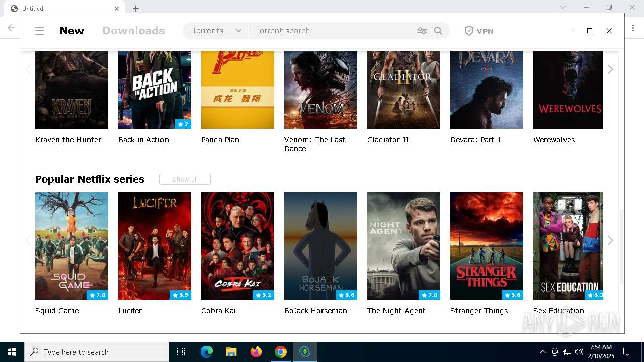Go back with browser back arrow
Screen dimensions: 644x362
coord(11,28)
